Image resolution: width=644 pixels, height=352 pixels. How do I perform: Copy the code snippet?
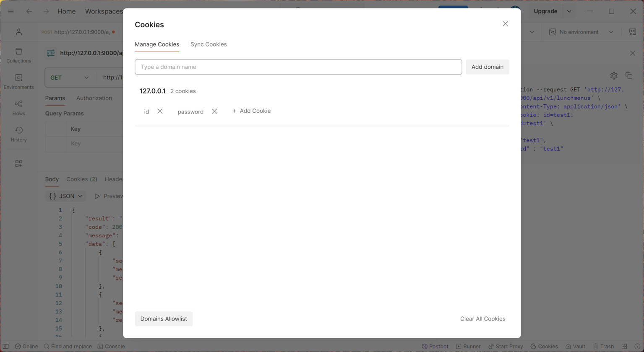tap(629, 76)
